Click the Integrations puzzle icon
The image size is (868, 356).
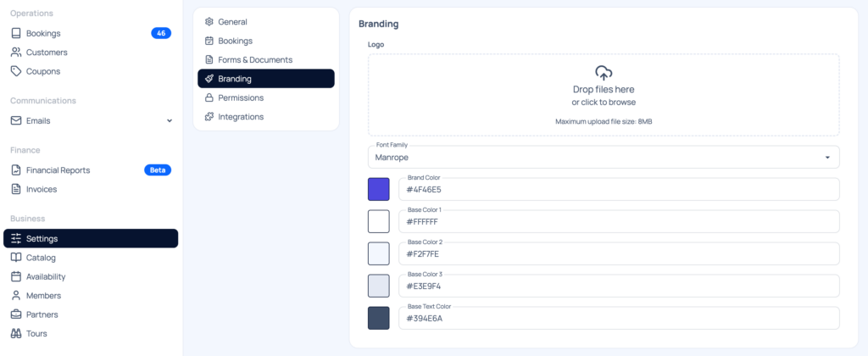pyautogui.click(x=209, y=117)
